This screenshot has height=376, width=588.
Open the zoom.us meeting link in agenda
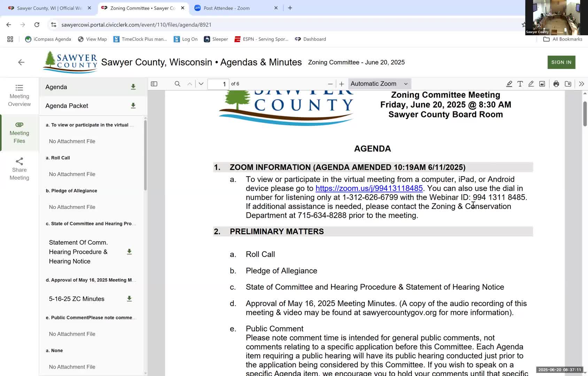(x=369, y=188)
